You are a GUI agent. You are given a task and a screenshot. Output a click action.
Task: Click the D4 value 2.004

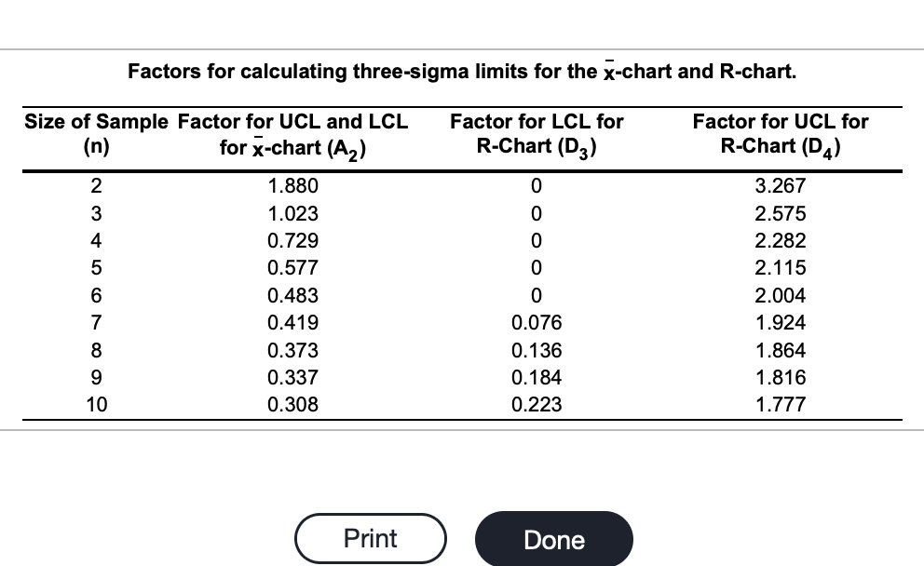(781, 296)
